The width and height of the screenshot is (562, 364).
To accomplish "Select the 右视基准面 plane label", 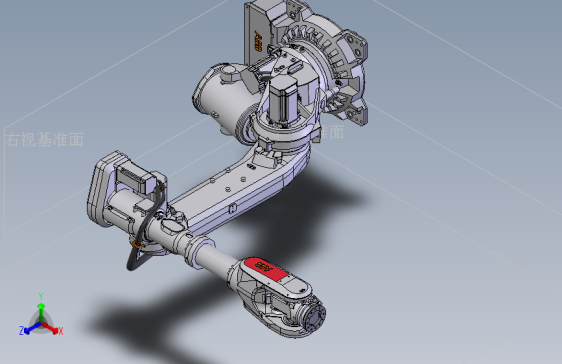I will pyautogui.click(x=45, y=139).
